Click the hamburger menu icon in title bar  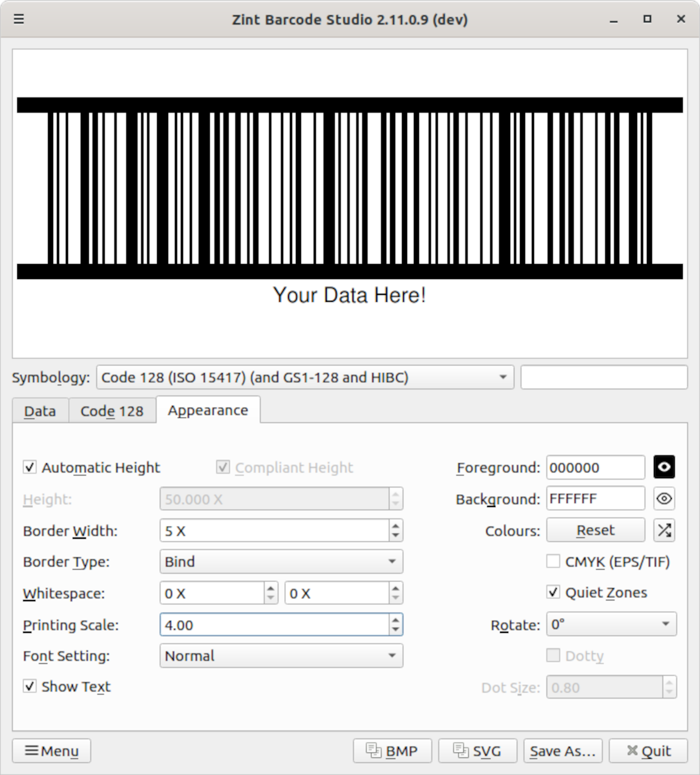click(19, 19)
